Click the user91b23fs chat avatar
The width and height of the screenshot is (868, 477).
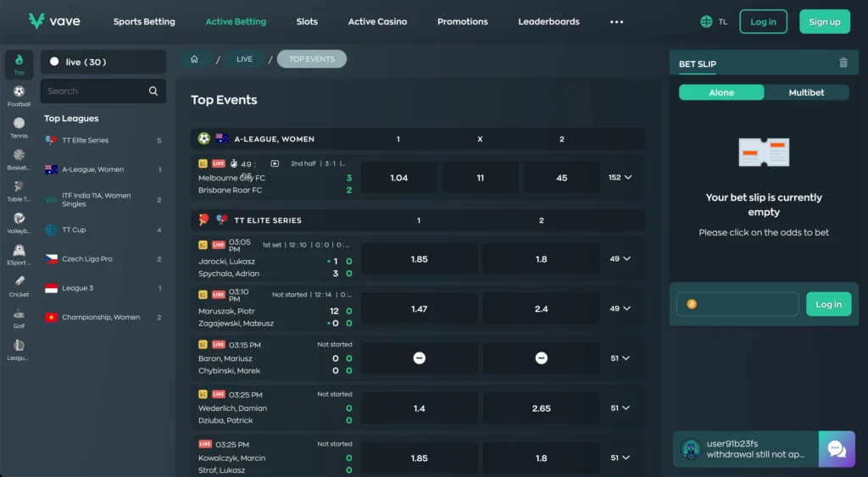pos(691,449)
